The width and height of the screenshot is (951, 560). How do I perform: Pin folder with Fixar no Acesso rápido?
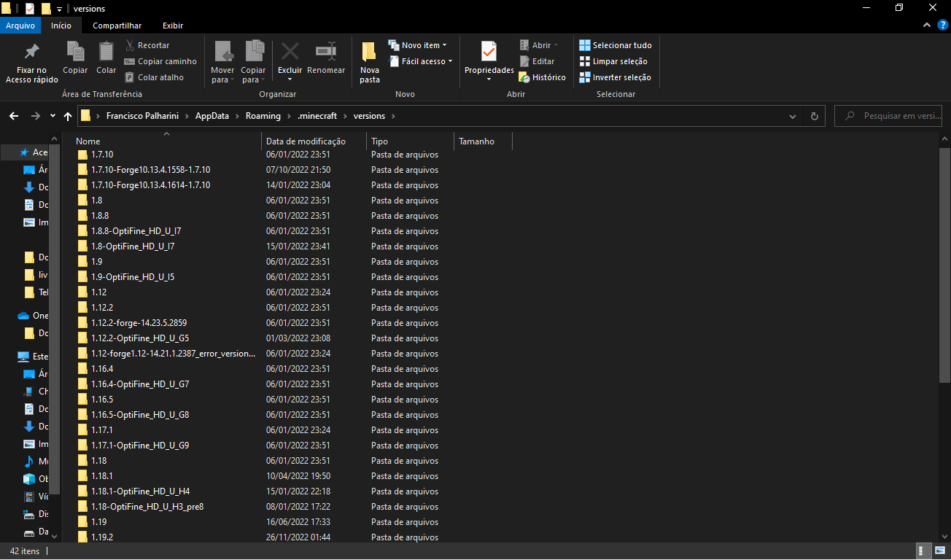pyautogui.click(x=31, y=63)
